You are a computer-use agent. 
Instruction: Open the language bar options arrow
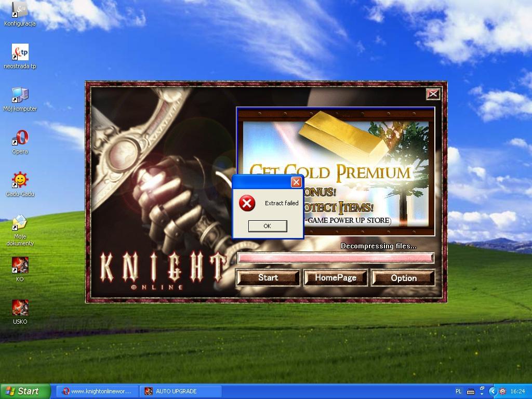[482, 394]
